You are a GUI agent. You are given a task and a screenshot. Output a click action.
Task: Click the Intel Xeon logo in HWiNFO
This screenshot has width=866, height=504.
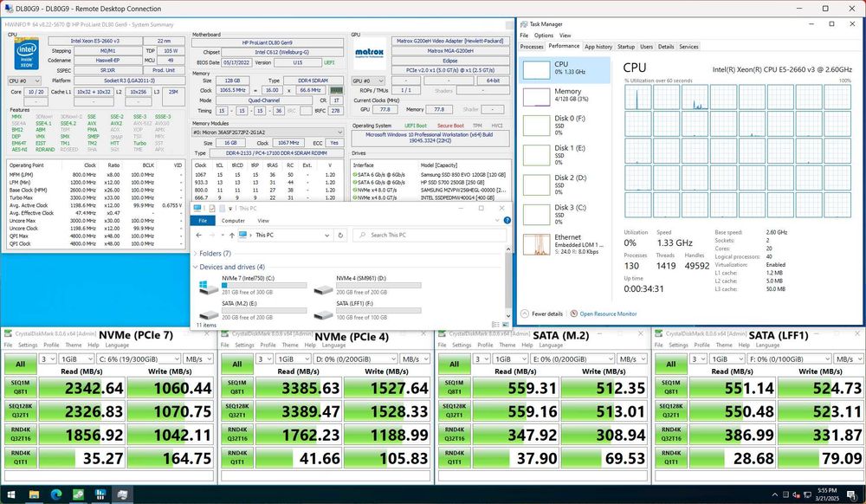click(x=27, y=54)
